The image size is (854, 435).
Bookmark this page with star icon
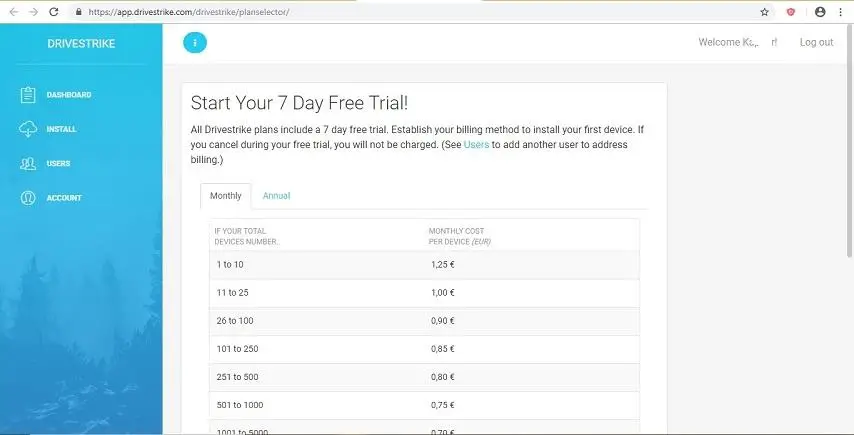pyautogui.click(x=765, y=12)
